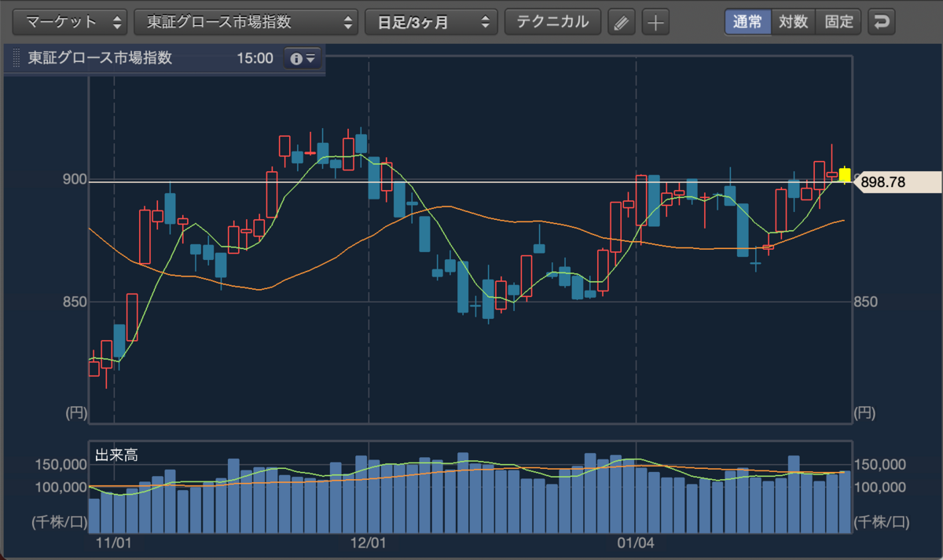Grab the dotted panel grip handle
Screen dimensions: 943x560
point(17,58)
